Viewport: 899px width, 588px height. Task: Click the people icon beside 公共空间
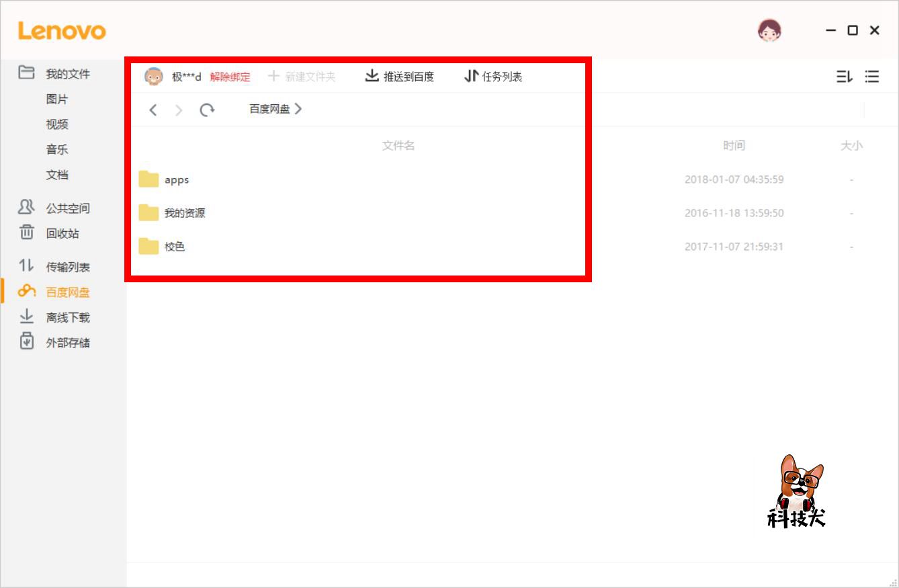(26, 207)
